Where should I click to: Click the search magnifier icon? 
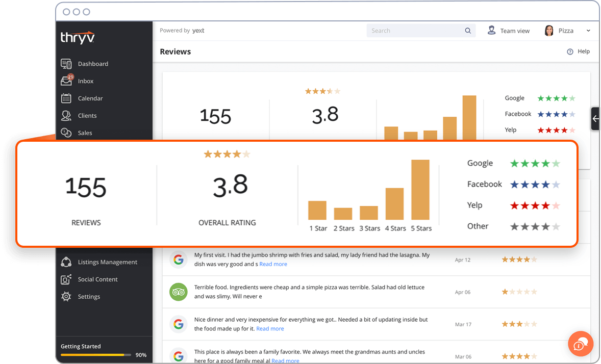coord(468,31)
